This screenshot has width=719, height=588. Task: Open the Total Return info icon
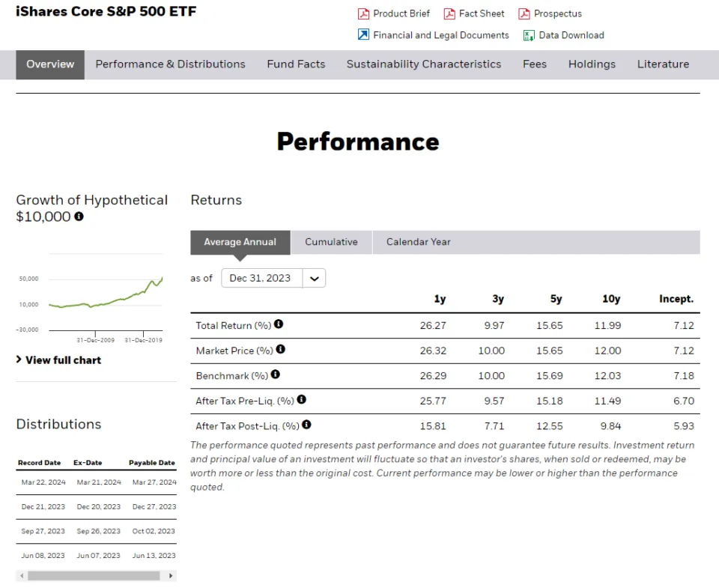click(278, 324)
